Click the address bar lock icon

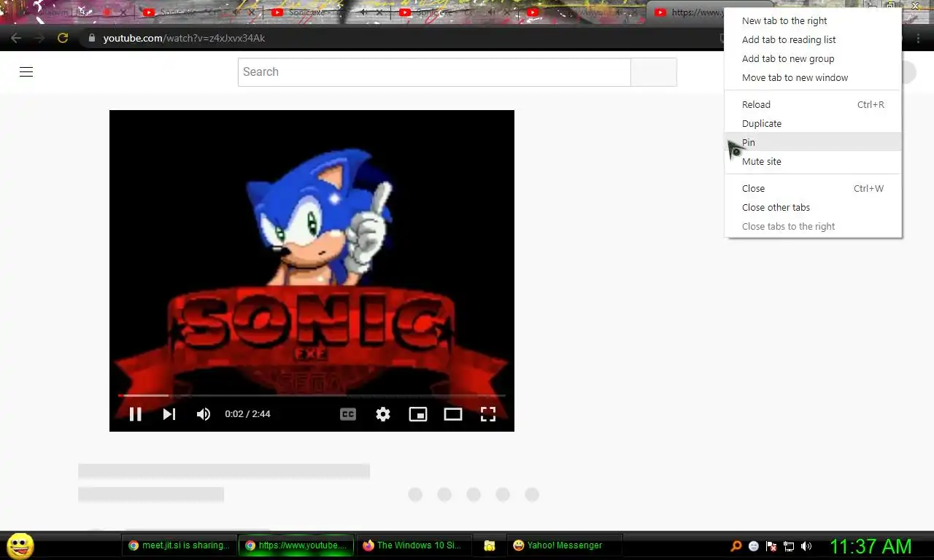click(x=92, y=38)
